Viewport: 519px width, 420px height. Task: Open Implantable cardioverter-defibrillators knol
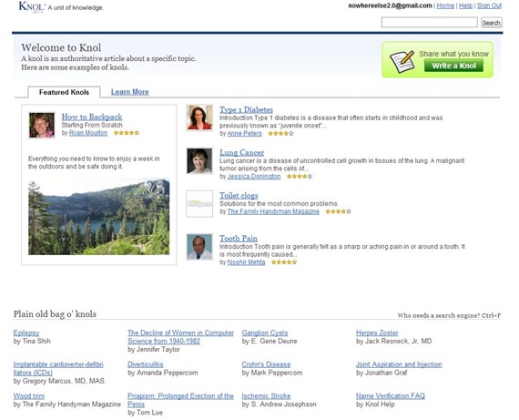click(x=58, y=368)
